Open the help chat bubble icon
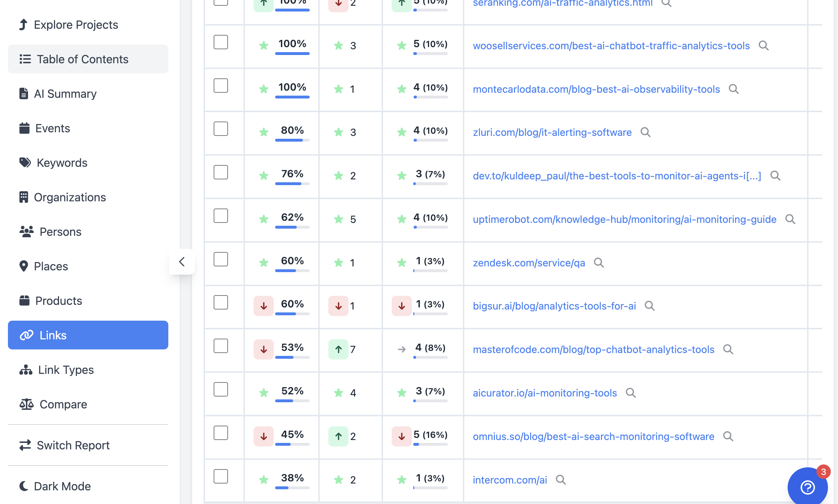This screenshot has height=504, width=838. 807,487
